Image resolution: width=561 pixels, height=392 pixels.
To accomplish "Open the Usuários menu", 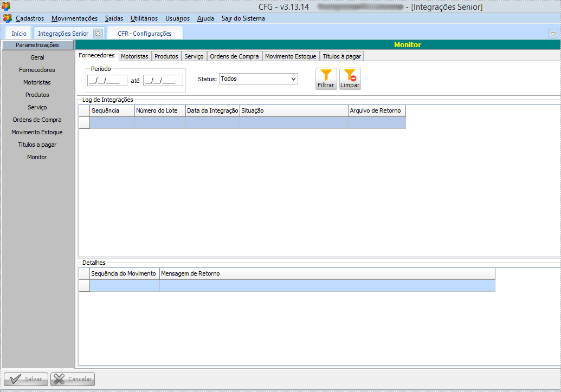I will [177, 18].
